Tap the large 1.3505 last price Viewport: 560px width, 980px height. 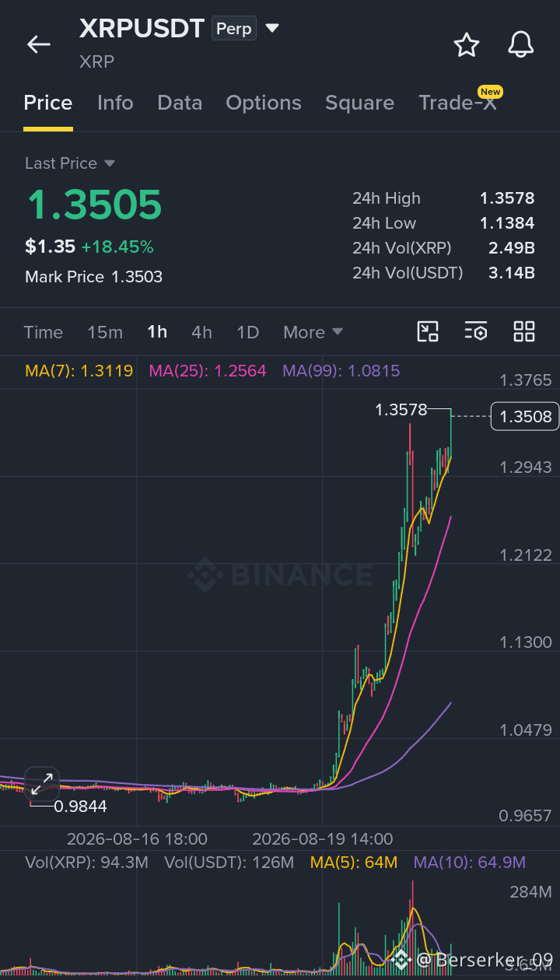[x=94, y=205]
